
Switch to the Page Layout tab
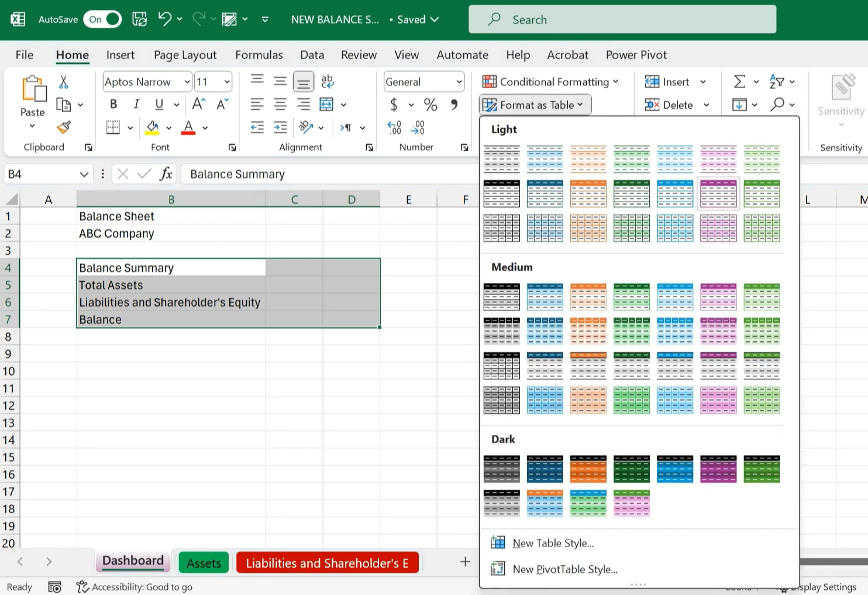coord(185,55)
